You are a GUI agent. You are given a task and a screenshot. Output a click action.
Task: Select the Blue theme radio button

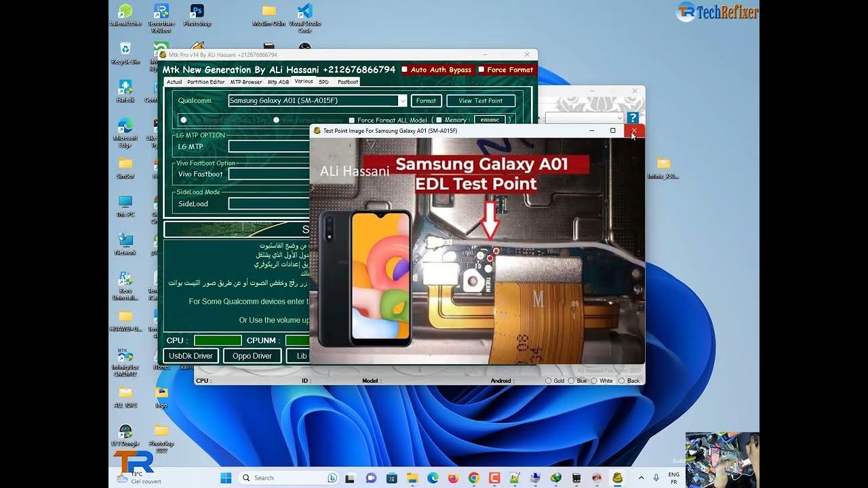pyautogui.click(x=572, y=381)
